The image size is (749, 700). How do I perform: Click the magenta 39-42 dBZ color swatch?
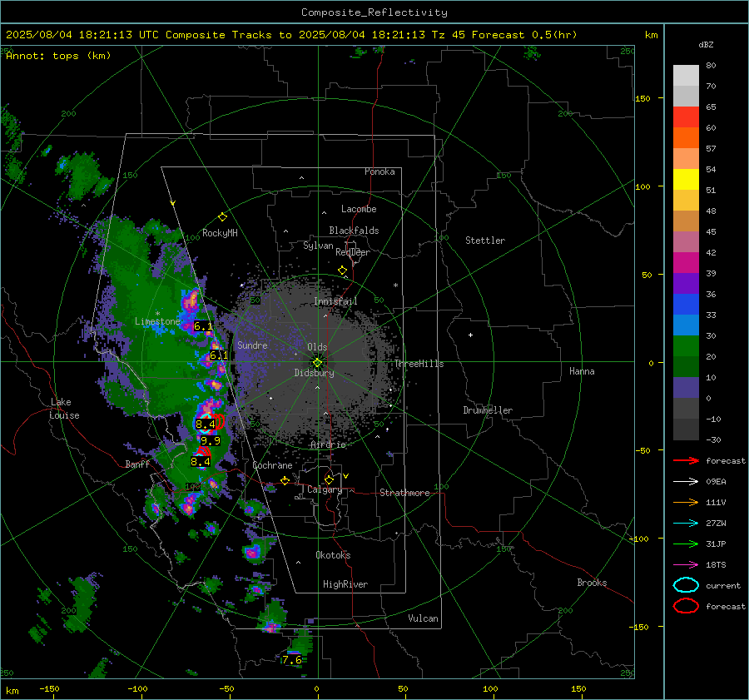pyautogui.click(x=686, y=262)
